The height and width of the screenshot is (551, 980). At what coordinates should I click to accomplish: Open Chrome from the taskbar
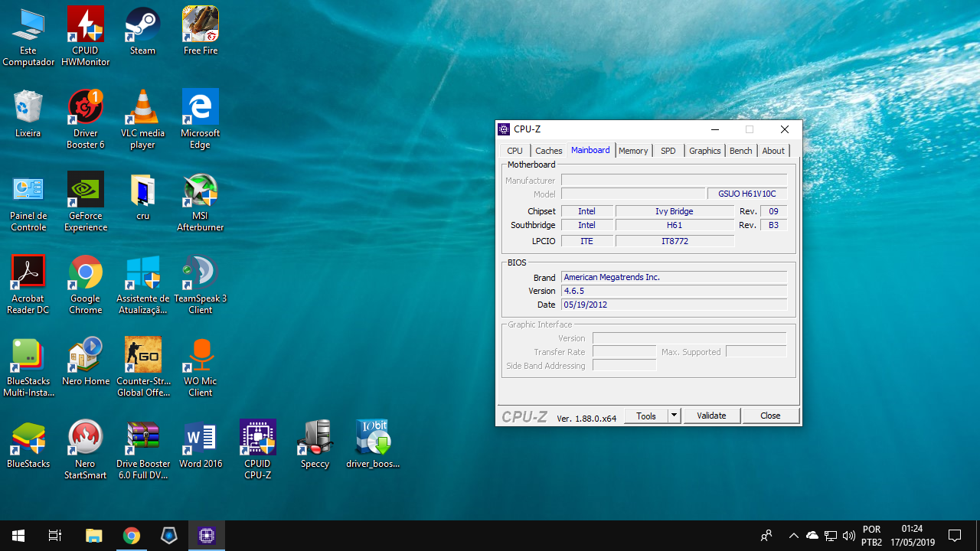[131, 536]
